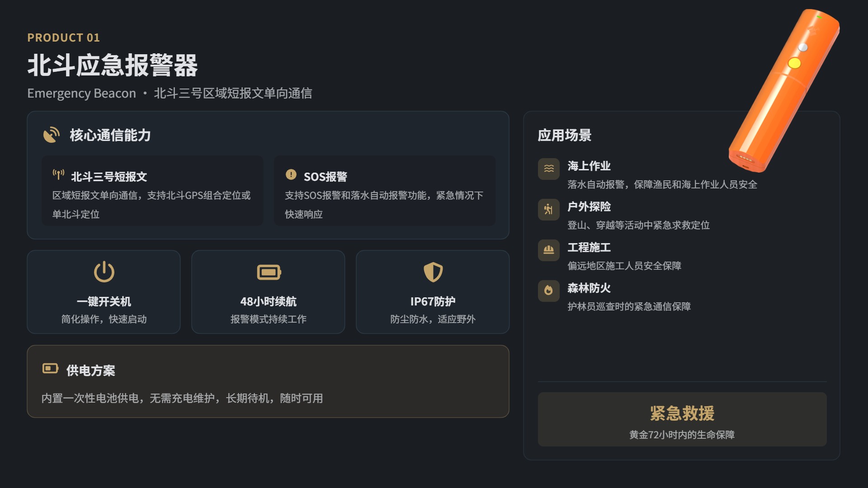Click the satellite dish icon beside 核心通信能力

tap(51, 135)
